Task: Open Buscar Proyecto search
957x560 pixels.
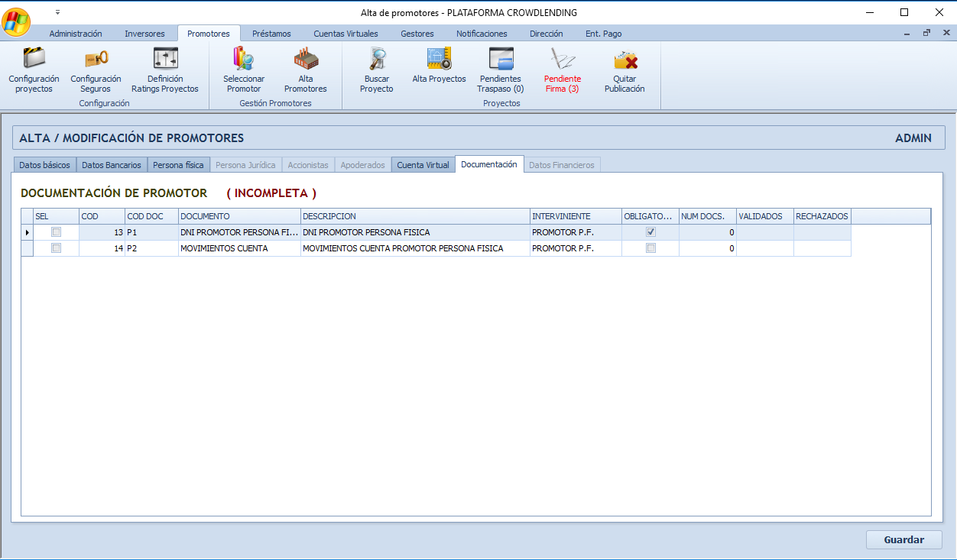Action: click(x=377, y=70)
